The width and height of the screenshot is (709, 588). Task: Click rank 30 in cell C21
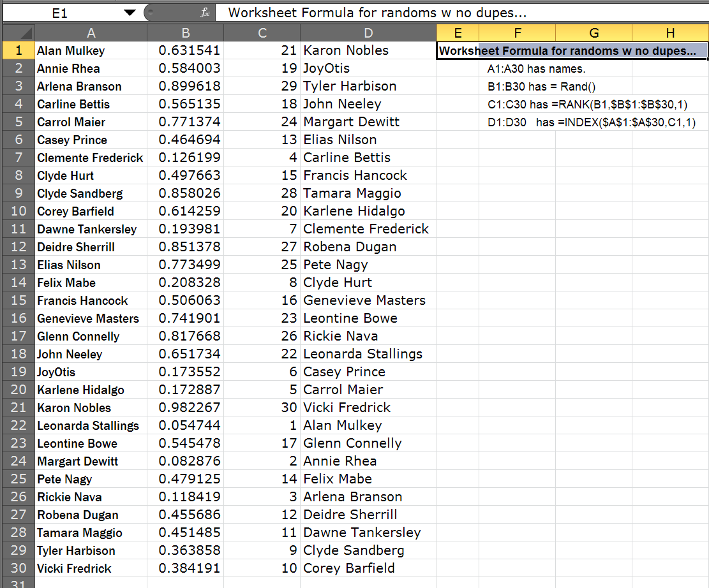tap(262, 408)
